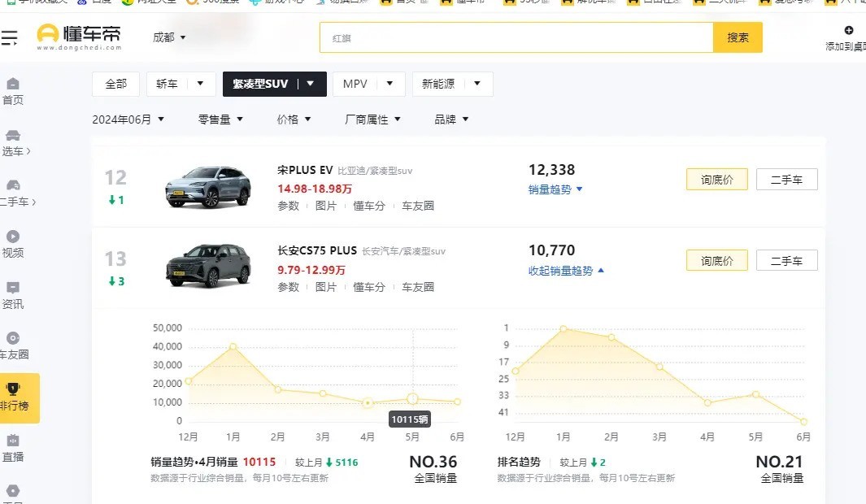Open the 资讯 news sidebar icon
Viewport: 866px width, 504px height.
point(13,287)
